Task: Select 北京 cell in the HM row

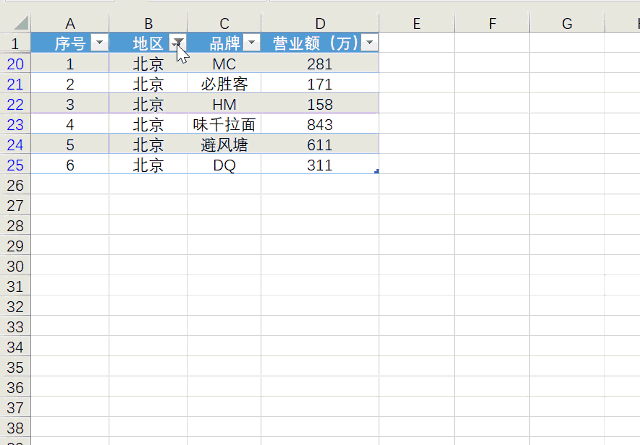Action: 148,104
